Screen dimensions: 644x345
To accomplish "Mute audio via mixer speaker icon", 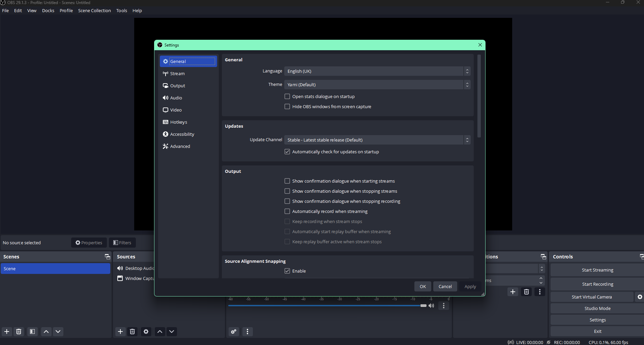I will click(x=431, y=306).
